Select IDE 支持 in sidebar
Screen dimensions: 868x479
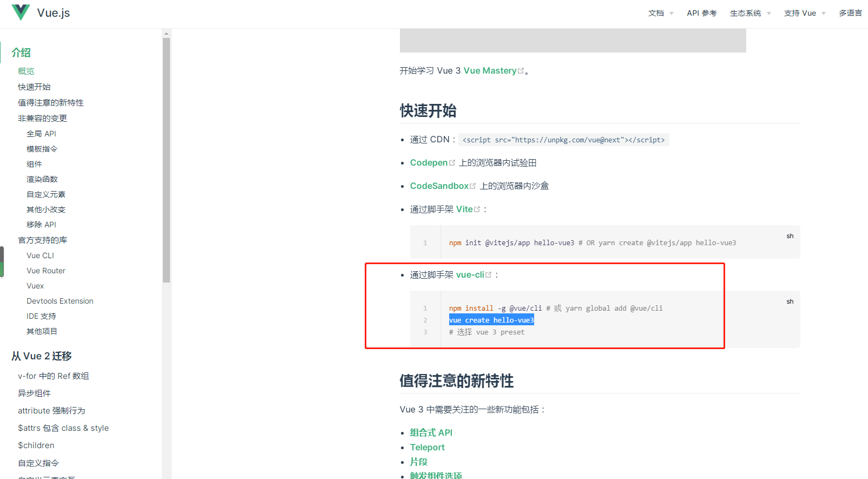pos(41,316)
